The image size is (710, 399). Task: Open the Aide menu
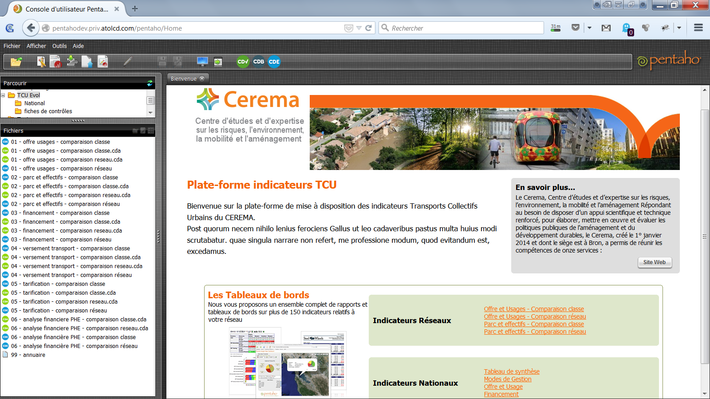78,46
